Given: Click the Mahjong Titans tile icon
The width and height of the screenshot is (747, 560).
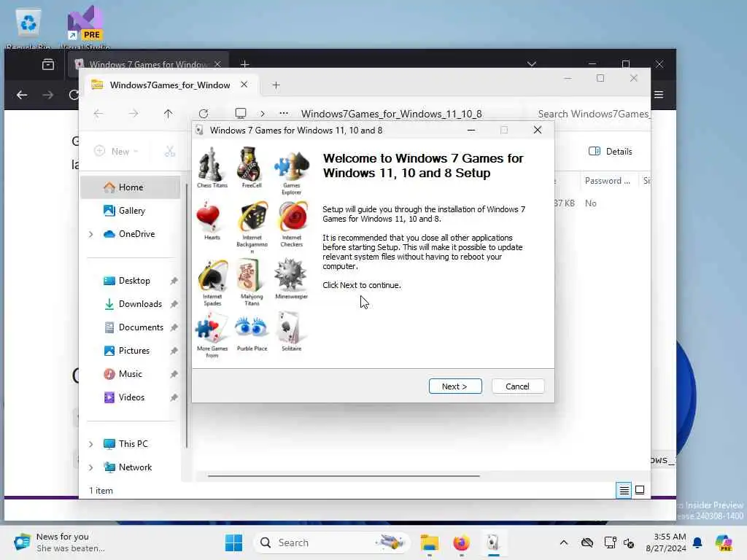Looking at the screenshot, I should point(251,275).
